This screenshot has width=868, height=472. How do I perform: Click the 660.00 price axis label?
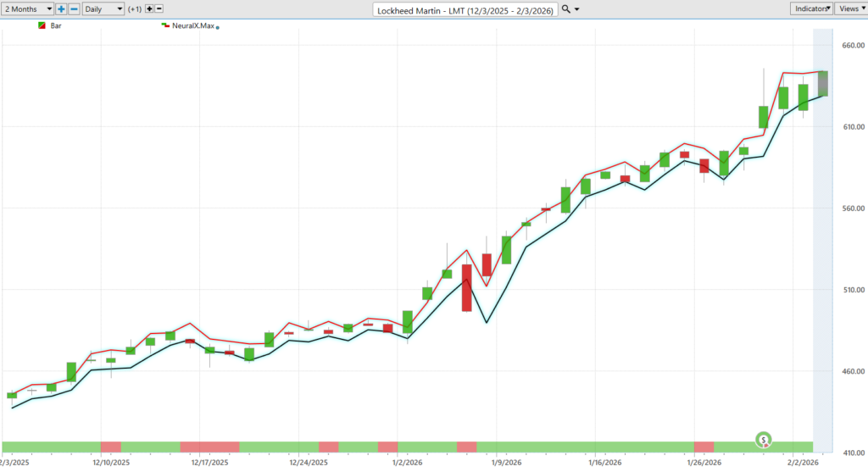pyautogui.click(x=853, y=46)
